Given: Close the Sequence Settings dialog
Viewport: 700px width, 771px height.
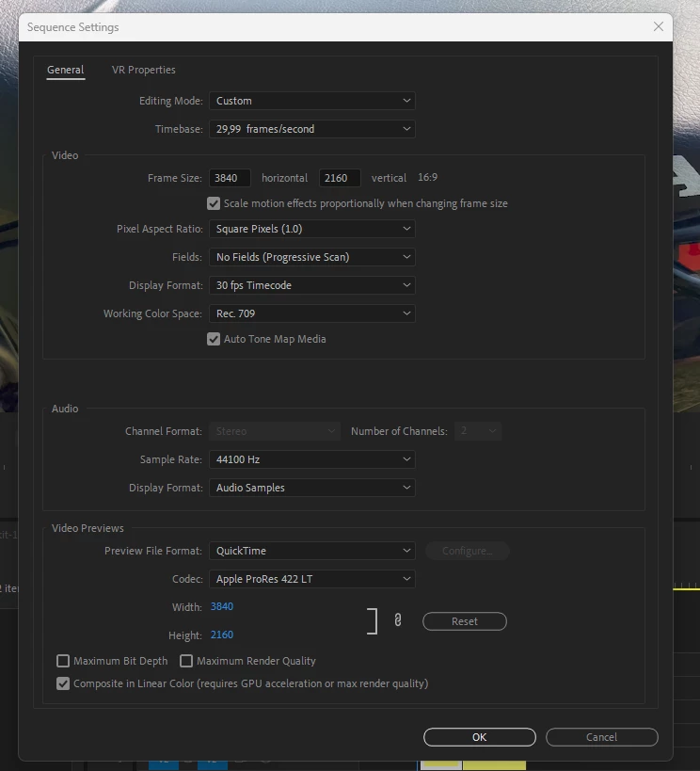Looking at the screenshot, I should pos(659,26).
